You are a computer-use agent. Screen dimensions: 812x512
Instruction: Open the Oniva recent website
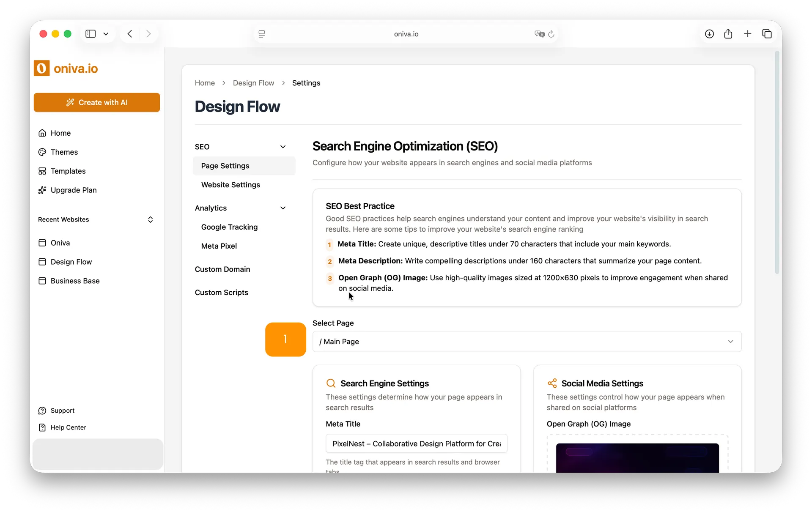60,243
